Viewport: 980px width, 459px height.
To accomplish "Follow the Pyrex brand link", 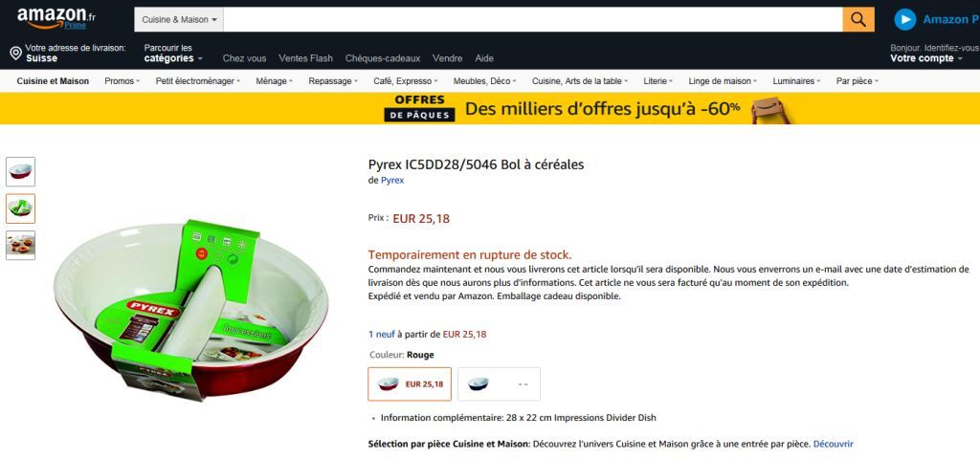I will click(x=392, y=181).
